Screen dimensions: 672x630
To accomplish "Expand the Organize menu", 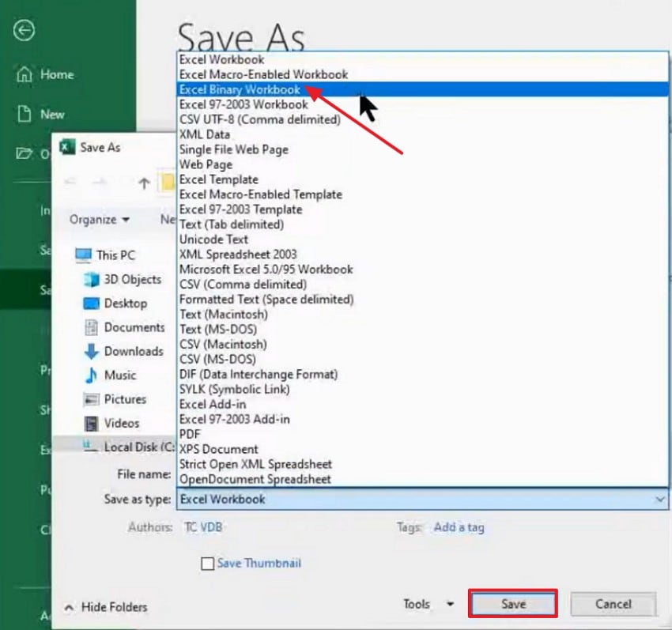I will click(x=94, y=220).
